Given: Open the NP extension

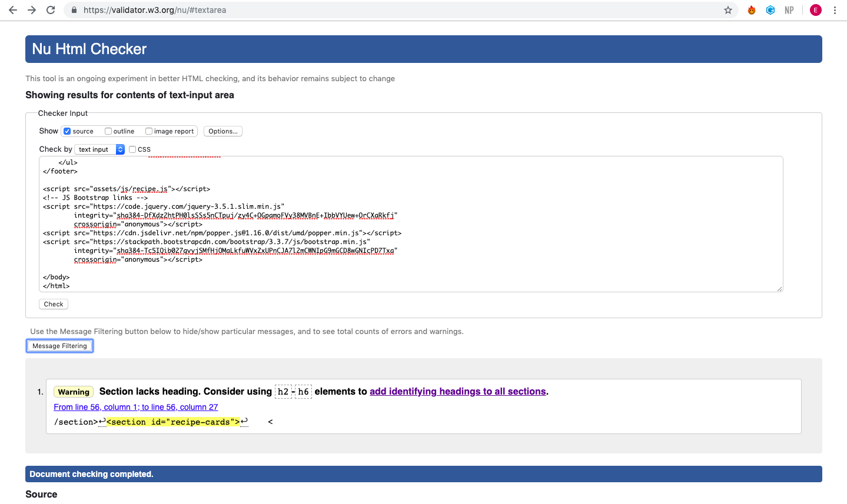Looking at the screenshot, I should point(789,10).
